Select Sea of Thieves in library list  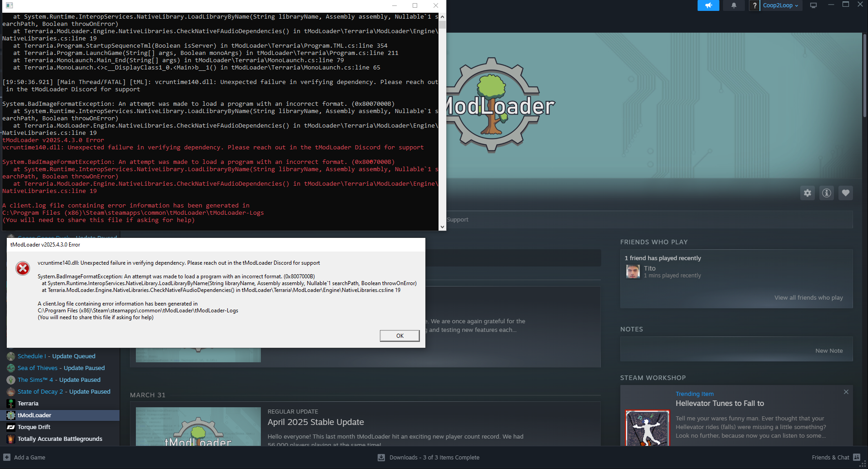[x=61, y=368]
